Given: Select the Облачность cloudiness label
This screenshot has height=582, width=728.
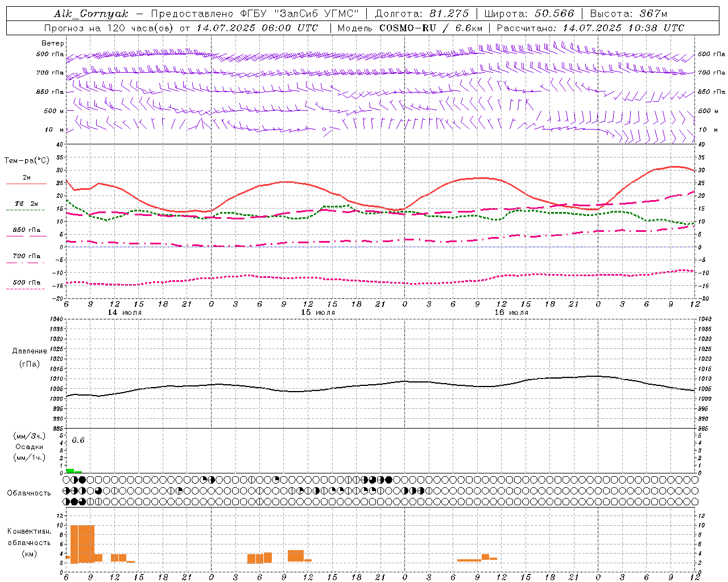Looking at the screenshot, I should 29,493.
